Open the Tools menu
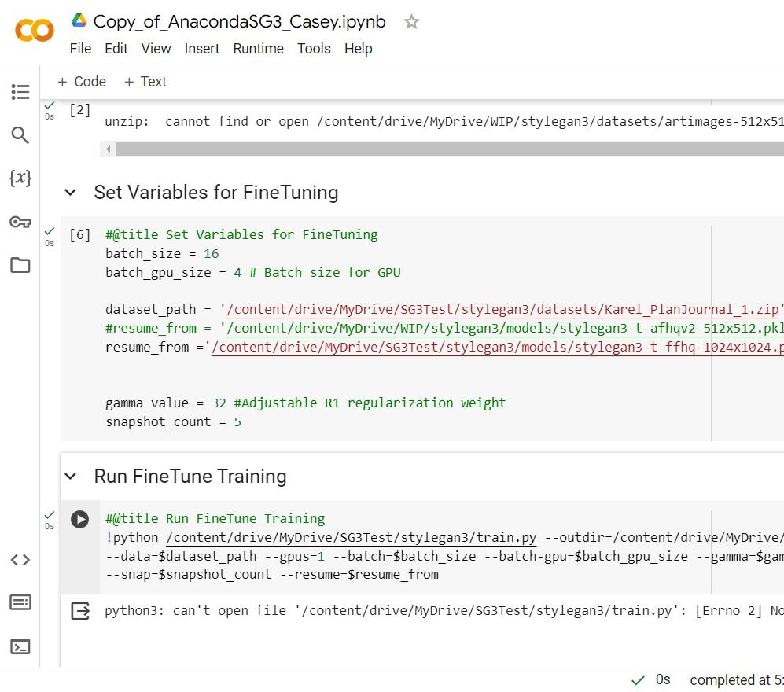This screenshot has height=692, width=784. (314, 49)
